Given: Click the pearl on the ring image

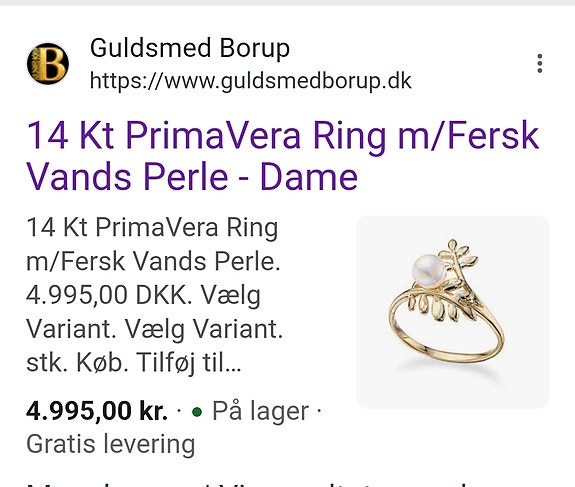Looking at the screenshot, I should [428, 271].
